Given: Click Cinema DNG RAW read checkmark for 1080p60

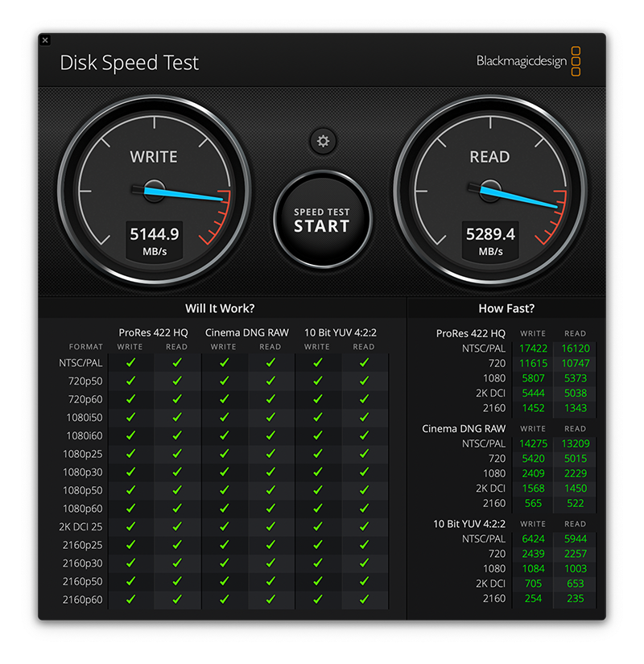Looking at the screenshot, I should click(270, 509).
